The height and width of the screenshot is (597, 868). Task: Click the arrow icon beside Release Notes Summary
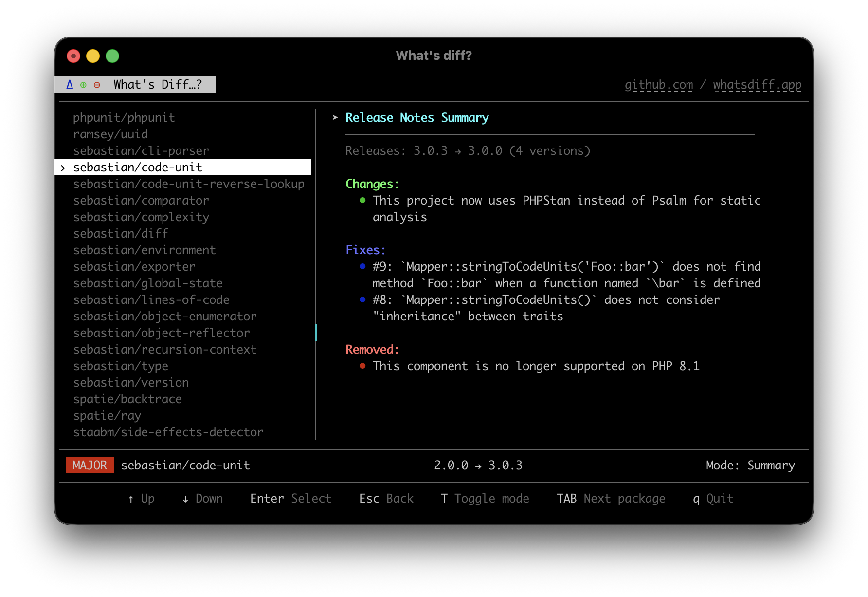334,117
